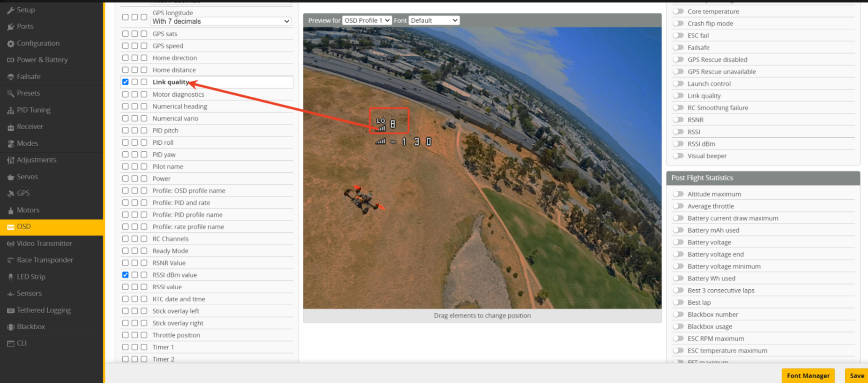Switch to the Modes tab
The width and height of the screenshot is (868, 383).
click(x=27, y=144)
